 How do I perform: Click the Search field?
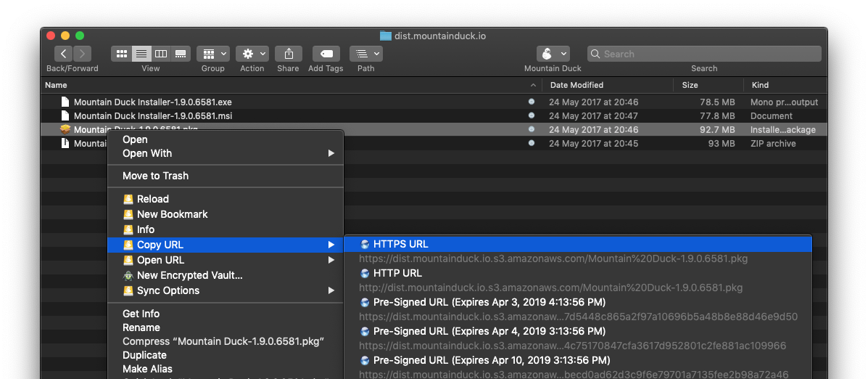704,54
